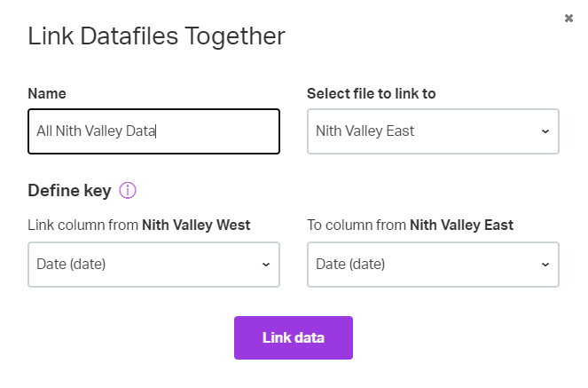The width and height of the screenshot is (588, 388).
Task: Click the 'Select file to link to' label
Action: [372, 93]
